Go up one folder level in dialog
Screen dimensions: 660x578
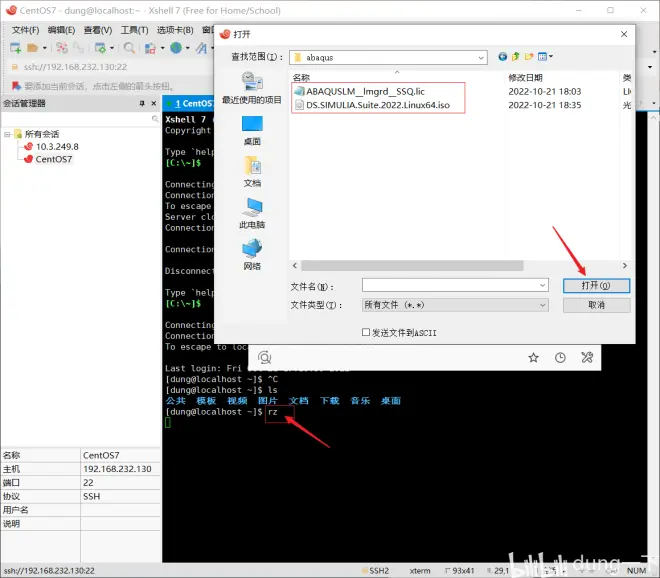point(516,57)
